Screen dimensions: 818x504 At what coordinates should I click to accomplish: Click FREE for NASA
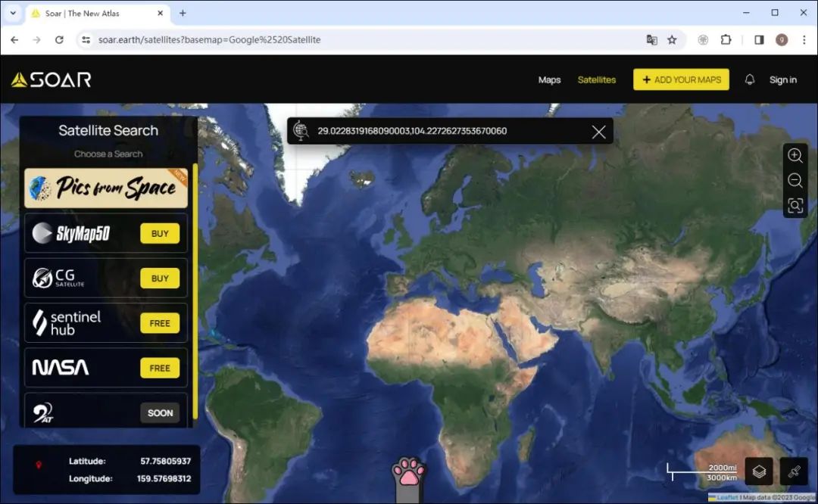coord(160,368)
